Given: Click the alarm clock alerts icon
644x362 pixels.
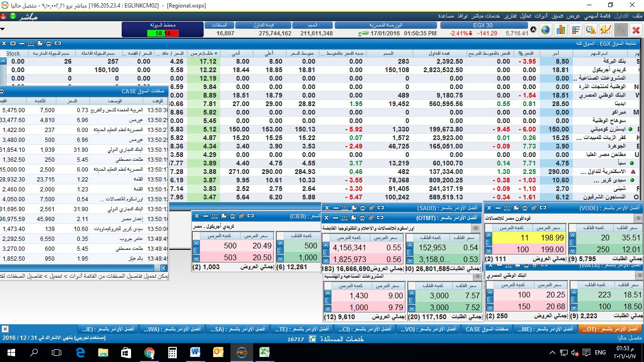Looking at the screenshot, I should point(591,30).
